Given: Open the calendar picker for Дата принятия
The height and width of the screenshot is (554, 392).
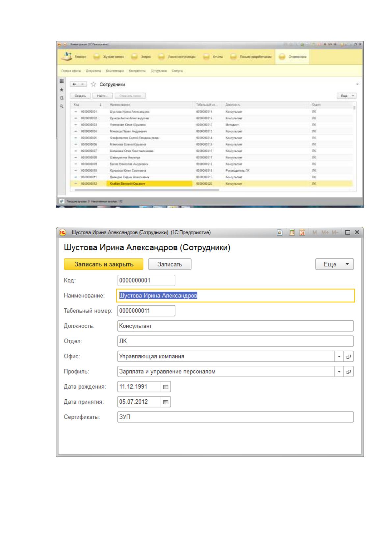Looking at the screenshot, I should tap(166, 402).
